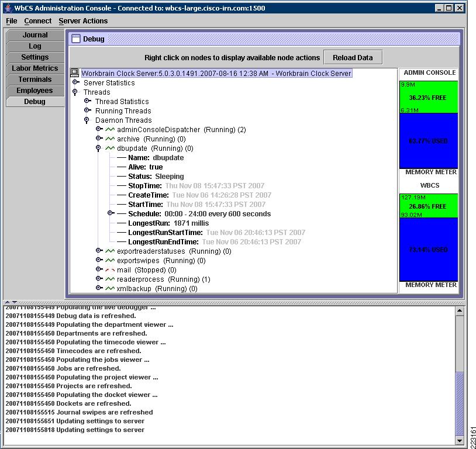
Task: Click the WBCS 73.14% USED memory bar
Action: tap(428, 250)
